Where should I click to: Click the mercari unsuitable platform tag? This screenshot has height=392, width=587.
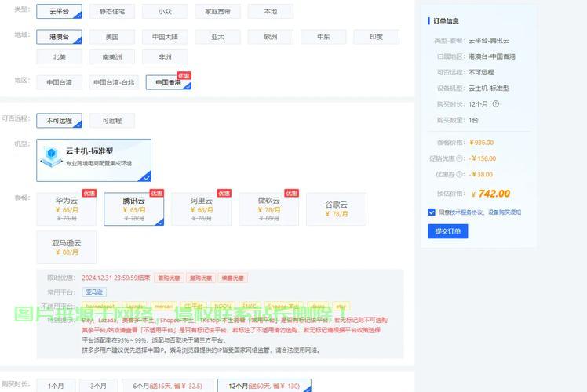pyautogui.click(x=163, y=307)
